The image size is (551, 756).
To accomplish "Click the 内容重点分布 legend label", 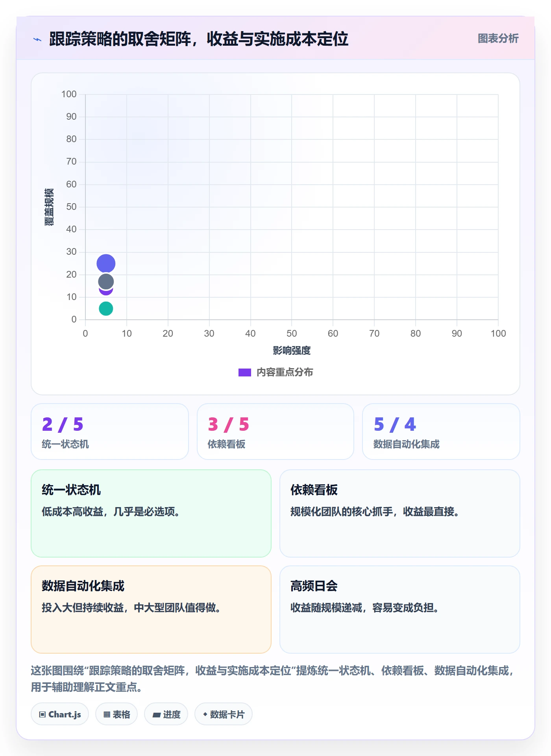I will point(285,372).
